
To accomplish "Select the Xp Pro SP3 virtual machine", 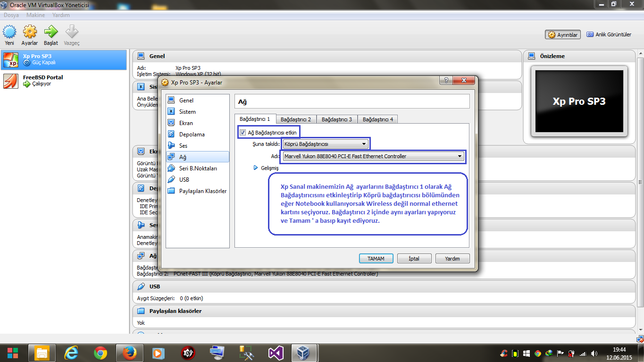I will click(x=64, y=59).
